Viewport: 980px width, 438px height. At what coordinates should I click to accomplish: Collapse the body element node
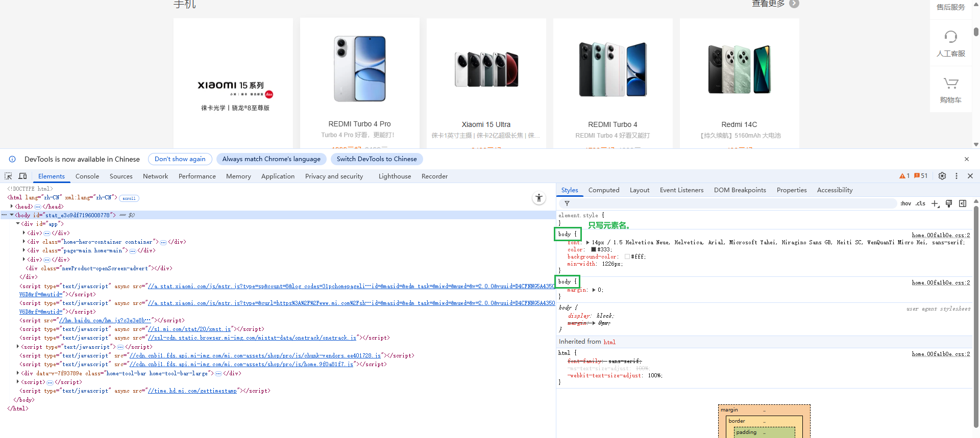12,215
